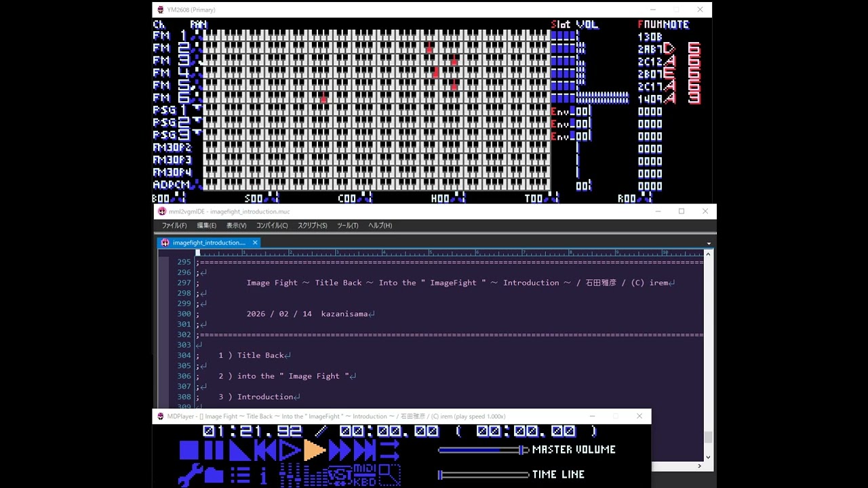
Task: Click the horizontal scrollbar right arrow
Action: coord(699,466)
